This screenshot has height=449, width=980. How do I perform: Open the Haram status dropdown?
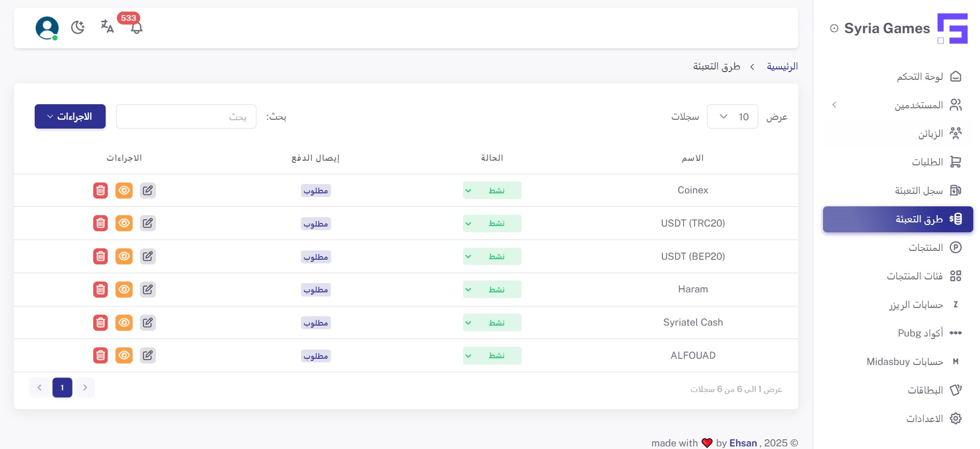(492, 289)
